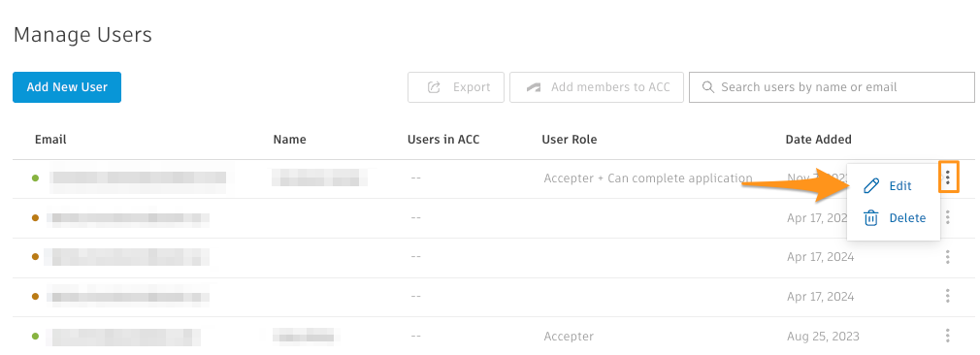Open three-dot menu for fourth user row
Viewport: 980px width, 355px height.
pyautogui.click(x=948, y=296)
